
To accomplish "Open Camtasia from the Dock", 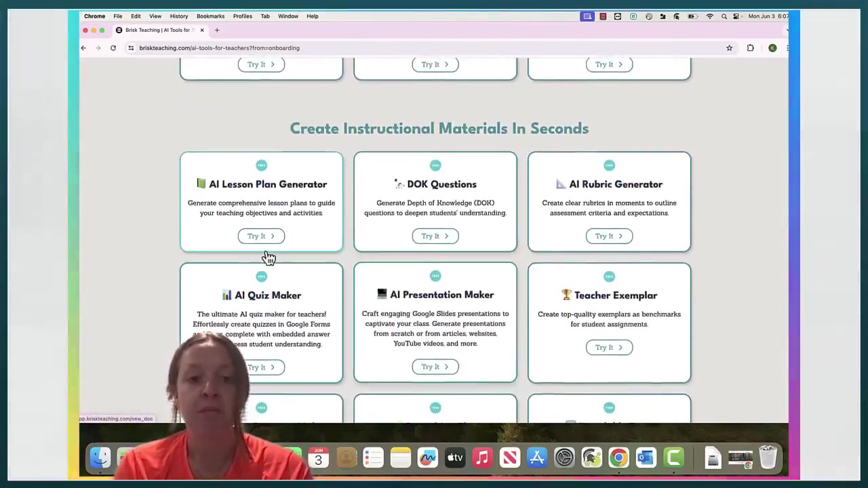I will 673,457.
